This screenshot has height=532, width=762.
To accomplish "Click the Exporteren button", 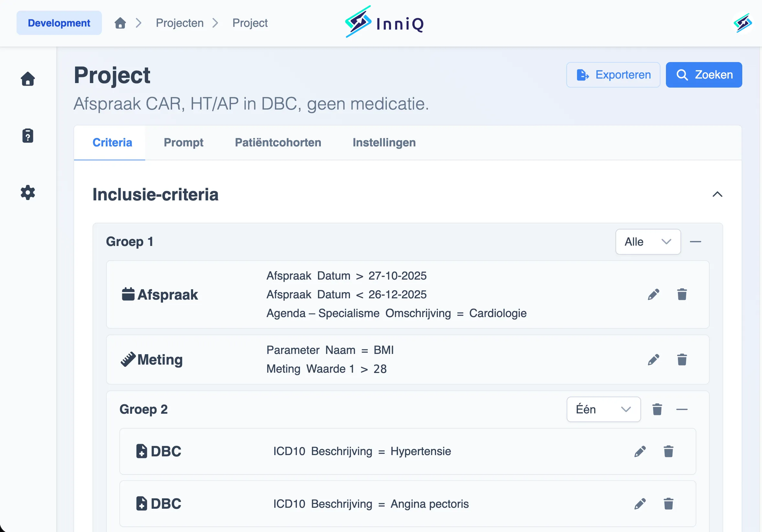I will pos(613,75).
